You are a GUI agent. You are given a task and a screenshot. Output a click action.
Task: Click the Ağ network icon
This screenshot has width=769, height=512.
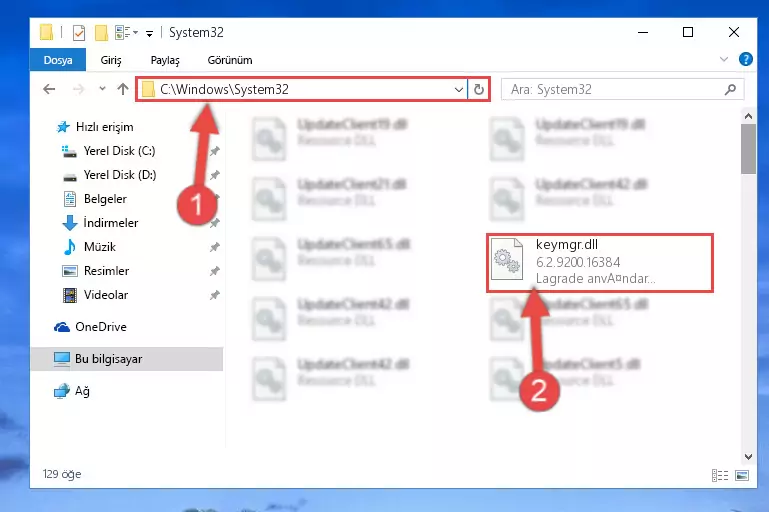coord(62,391)
